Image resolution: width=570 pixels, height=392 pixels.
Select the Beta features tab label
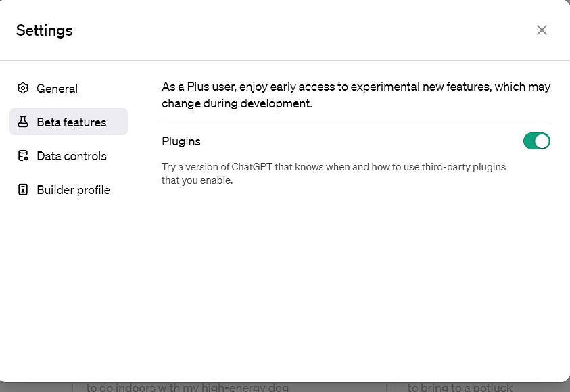[72, 122]
